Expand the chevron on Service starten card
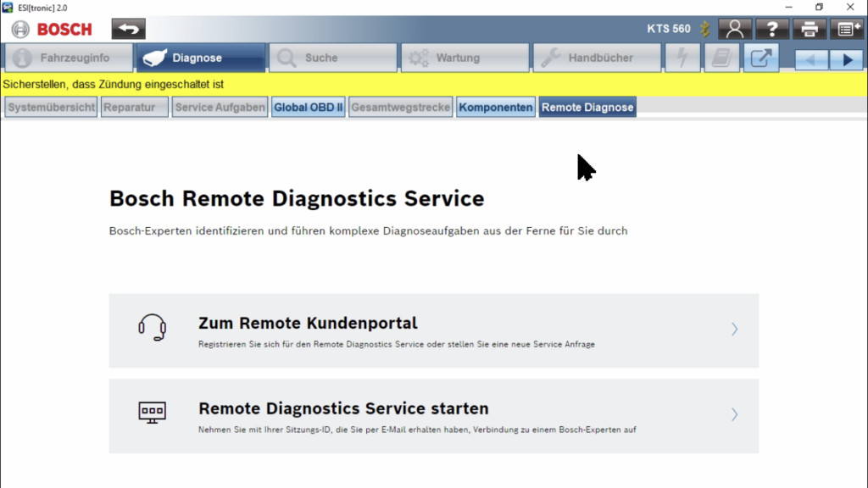Image resolution: width=868 pixels, height=488 pixels. (x=735, y=414)
